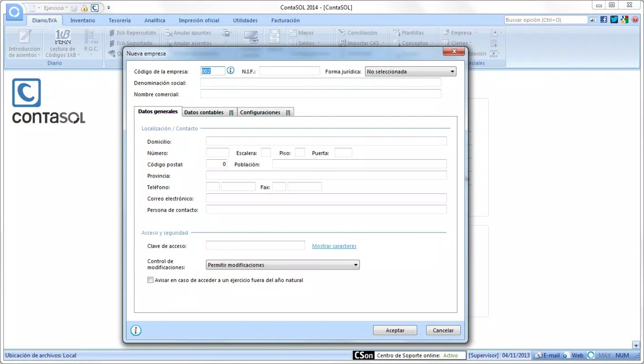
Task: Click the Mostrar caracteres link
Action: pos(334,246)
